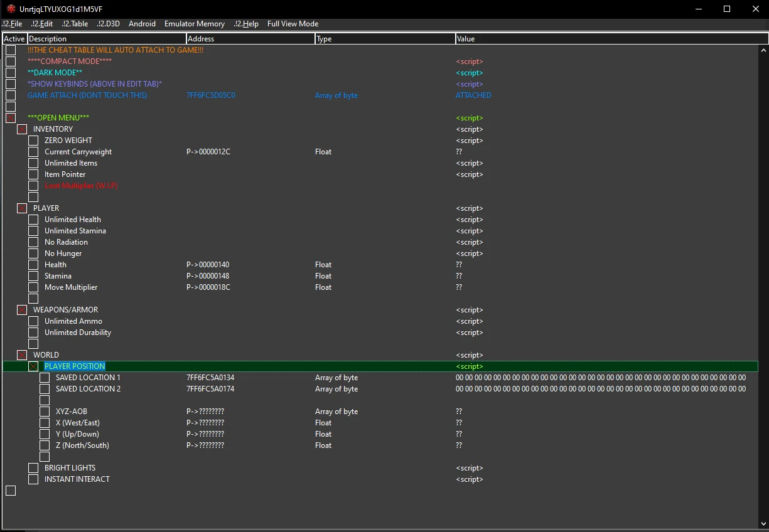This screenshot has width=769, height=532.
Task: Select the SAVED LOCATION 1 value field
Action: pyautogui.click(x=600, y=378)
